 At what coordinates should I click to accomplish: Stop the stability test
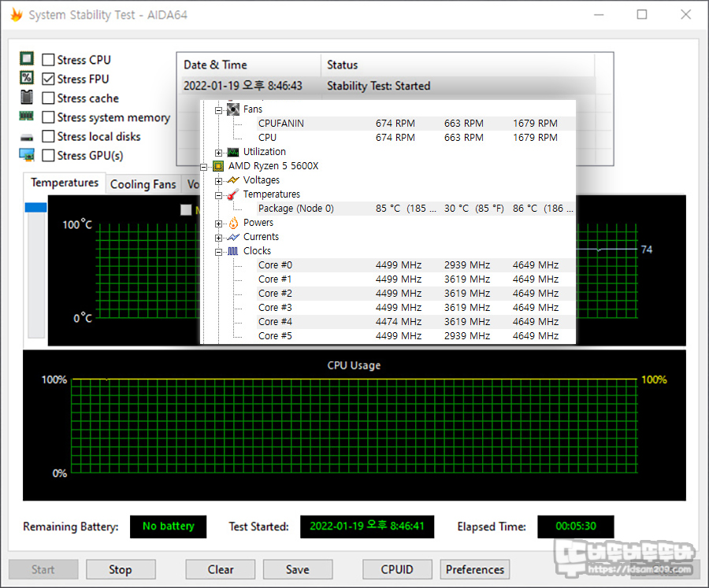121,569
